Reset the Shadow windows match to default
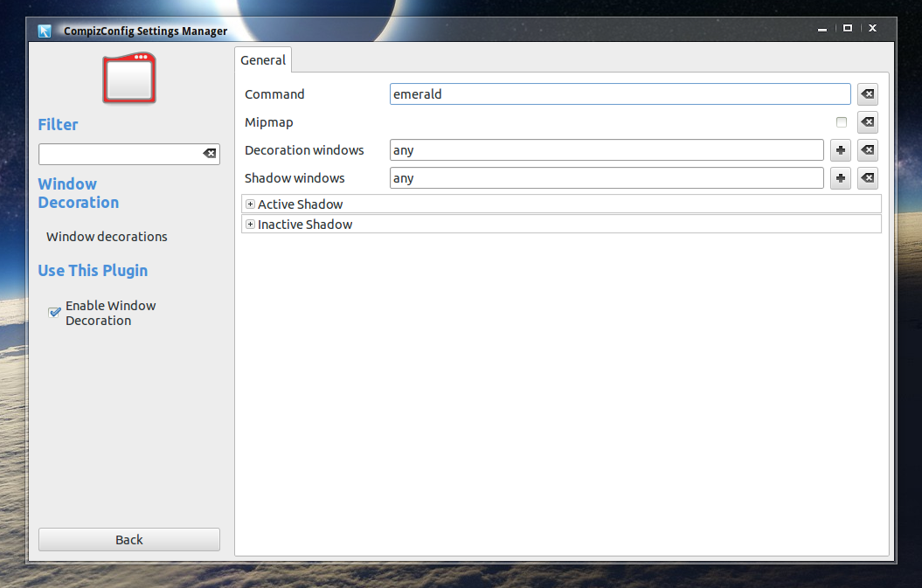 coord(867,178)
